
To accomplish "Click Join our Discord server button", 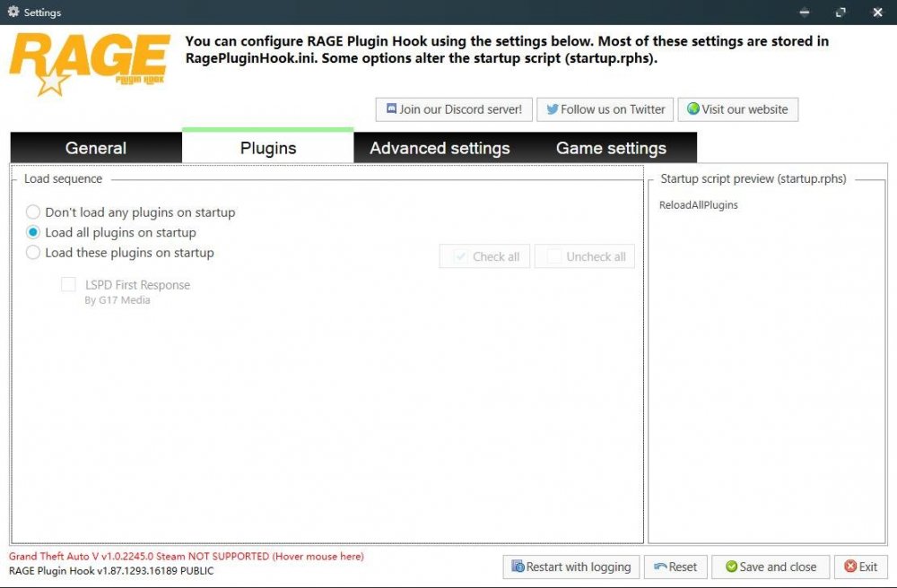I will click(x=454, y=109).
